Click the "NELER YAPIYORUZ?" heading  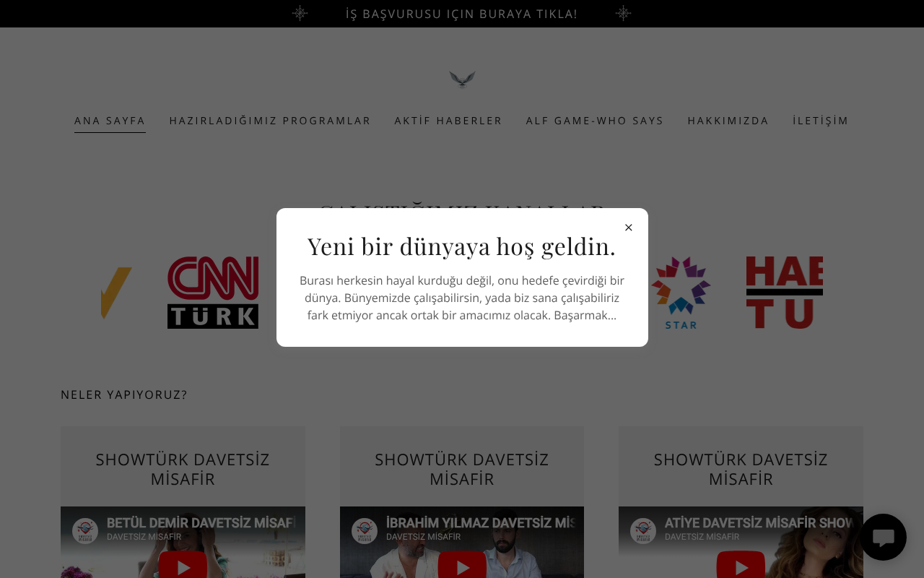124,395
